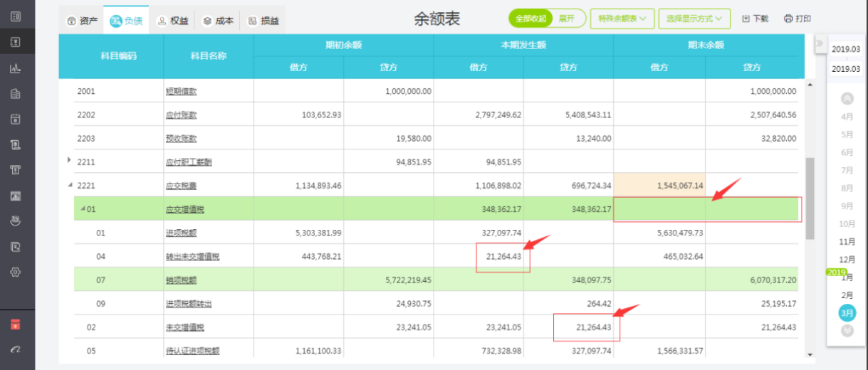The height and width of the screenshot is (370, 868).
Task: Open the settings gear in left sidebar
Action: coord(16,272)
